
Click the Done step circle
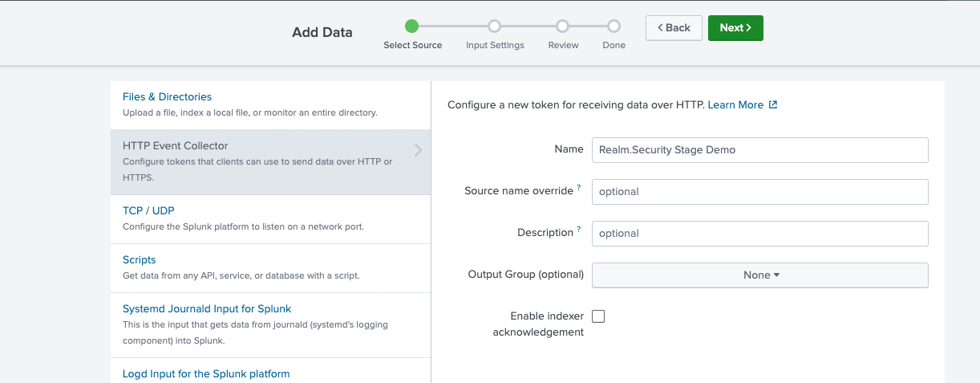coord(614,26)
